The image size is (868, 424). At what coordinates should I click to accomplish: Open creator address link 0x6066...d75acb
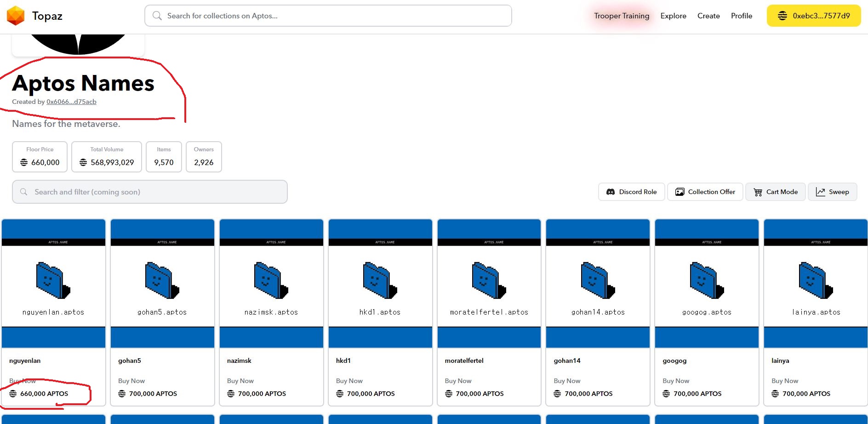click(71, 102)
